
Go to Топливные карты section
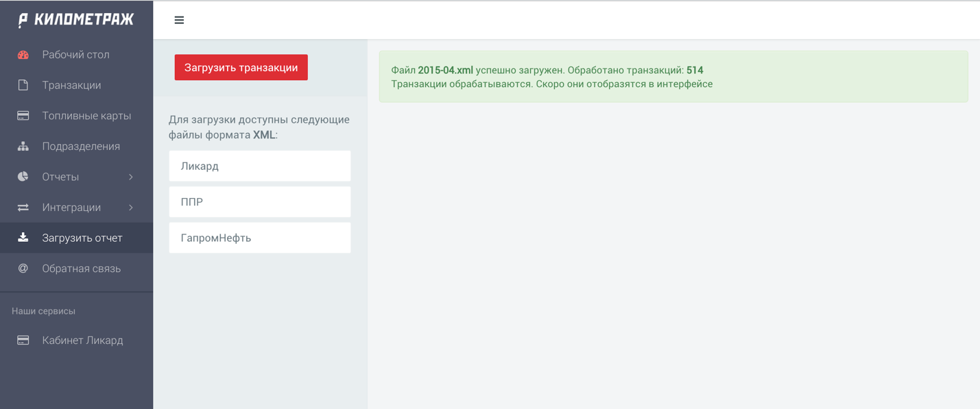point(86,116)
